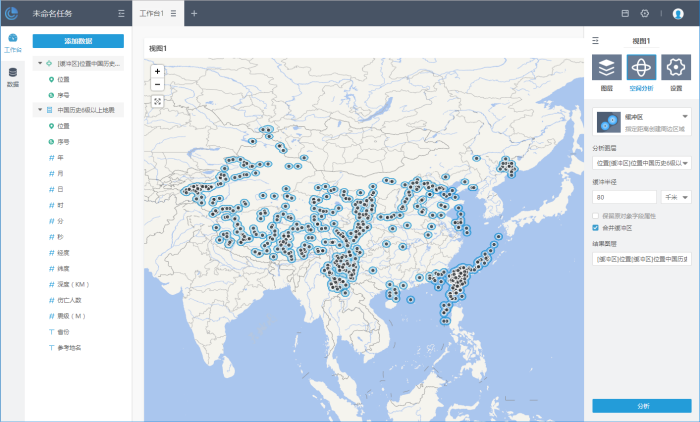Viewport: 700px width, 422px height.
Task: Open the 设置 settings gear icon
Action: [676, 68]
